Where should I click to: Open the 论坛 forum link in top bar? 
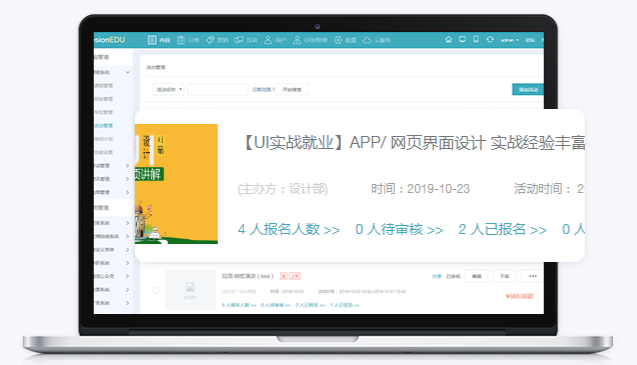coord(530,40)
